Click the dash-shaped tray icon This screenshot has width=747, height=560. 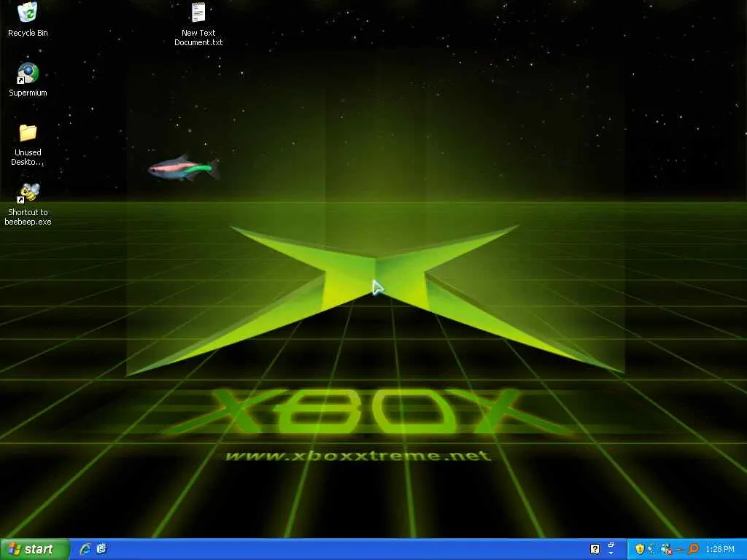click(680, 550)
